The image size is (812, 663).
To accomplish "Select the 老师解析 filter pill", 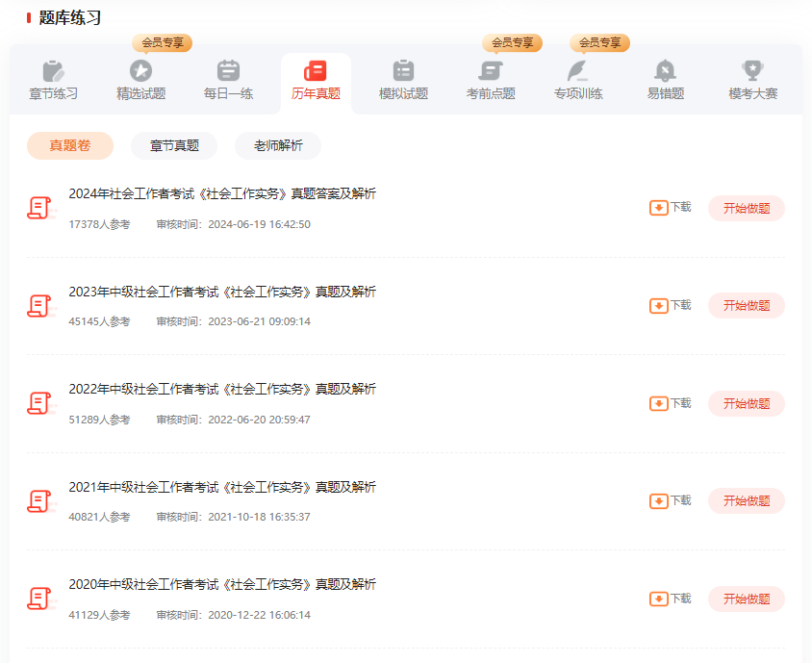I will 278,145.
